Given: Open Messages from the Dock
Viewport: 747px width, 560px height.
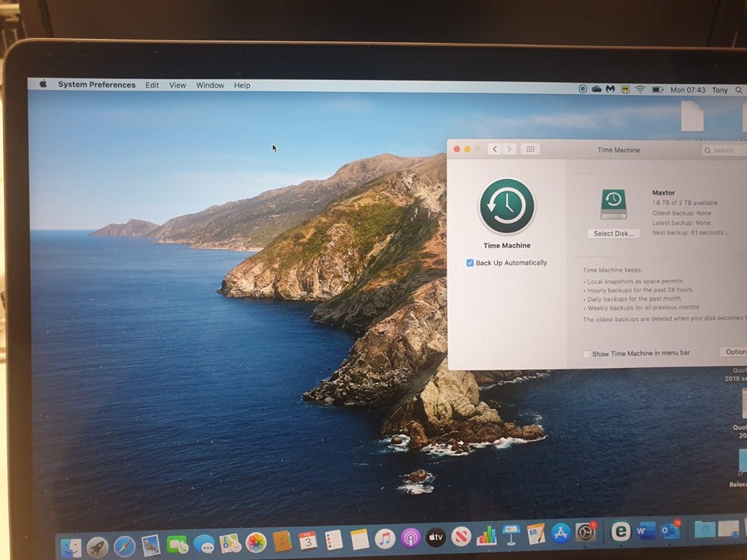Looking at the screenshot, I should (204, 544).
